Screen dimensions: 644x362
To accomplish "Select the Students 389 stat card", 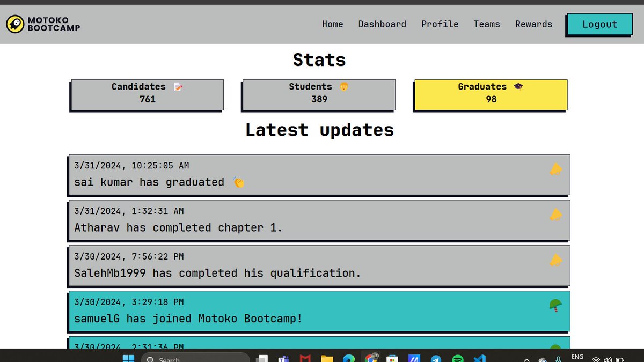I will tap(319, 95).
